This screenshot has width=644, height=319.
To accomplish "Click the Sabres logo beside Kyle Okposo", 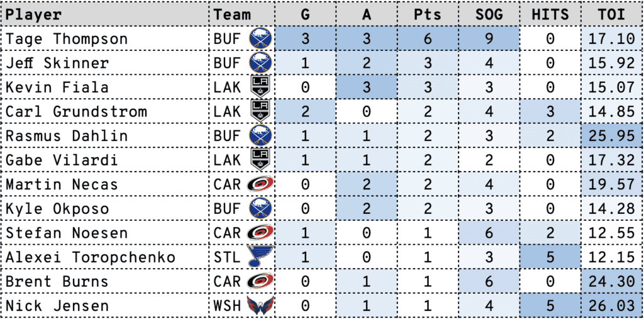I will point(260,210).
